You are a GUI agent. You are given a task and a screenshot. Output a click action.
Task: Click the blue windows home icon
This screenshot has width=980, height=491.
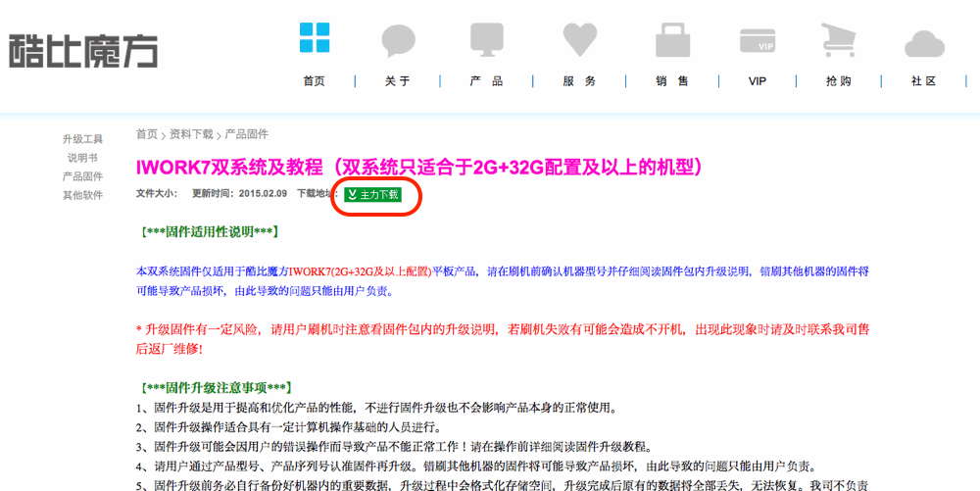(x=314, y=37)
